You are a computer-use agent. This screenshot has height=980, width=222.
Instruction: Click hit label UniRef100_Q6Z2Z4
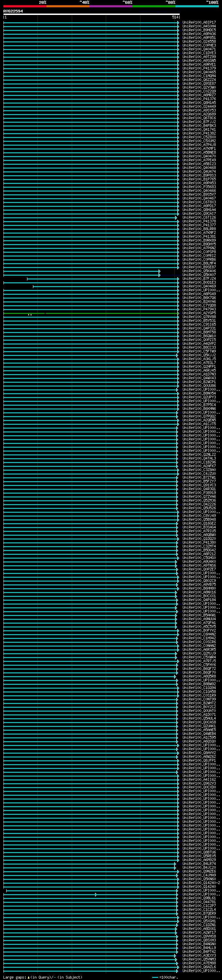click(199, 80)
